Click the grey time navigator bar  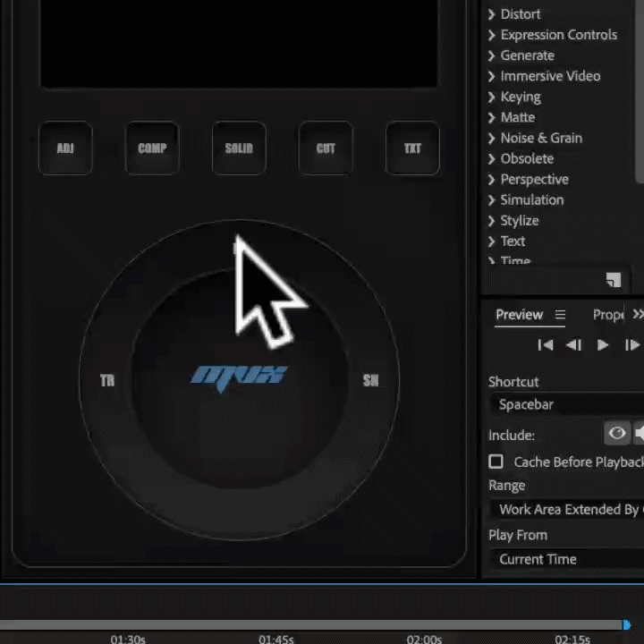(311, 624)
